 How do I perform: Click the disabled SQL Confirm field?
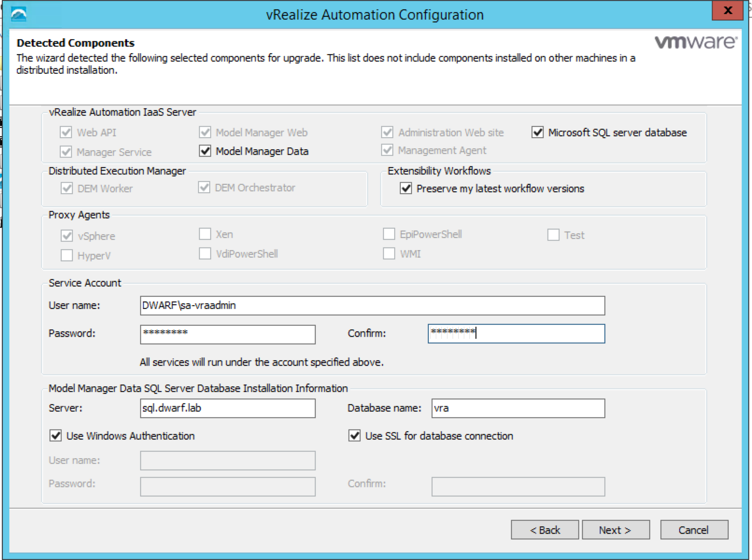click(518, 487)
